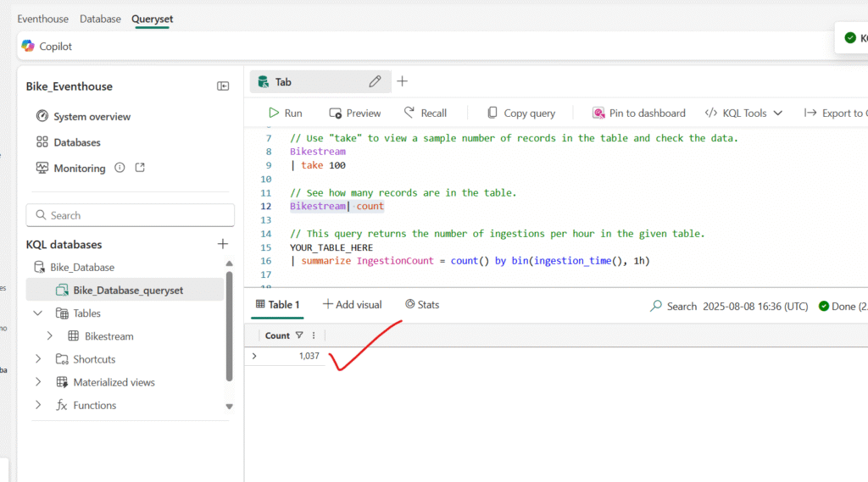Click the Monitoring info icon
The width and height of the screenshot is (868, 482).
(x=120, y=168)
